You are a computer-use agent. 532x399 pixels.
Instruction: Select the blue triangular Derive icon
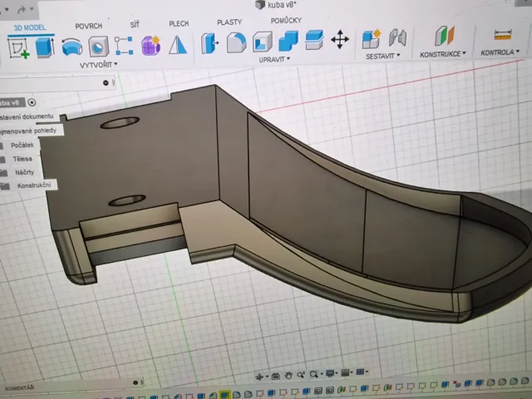click(x=178, y=45)
